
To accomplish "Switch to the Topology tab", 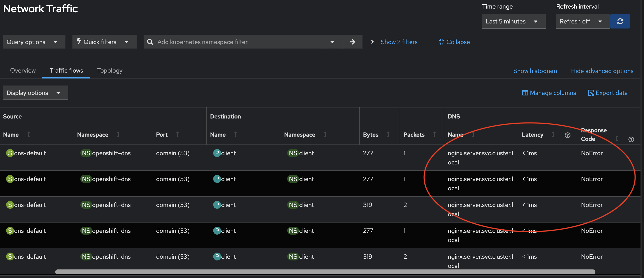I will pos(109,71).
